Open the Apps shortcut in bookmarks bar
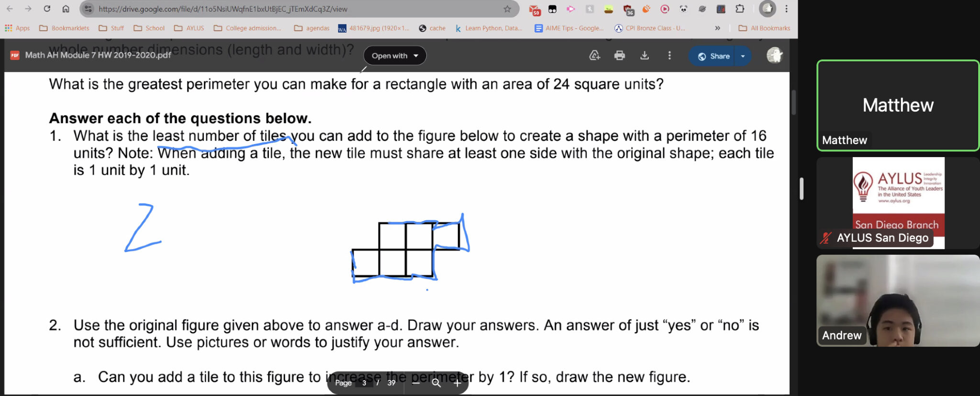Viewport: 980px width, 396px height. [x=17, y=28]
